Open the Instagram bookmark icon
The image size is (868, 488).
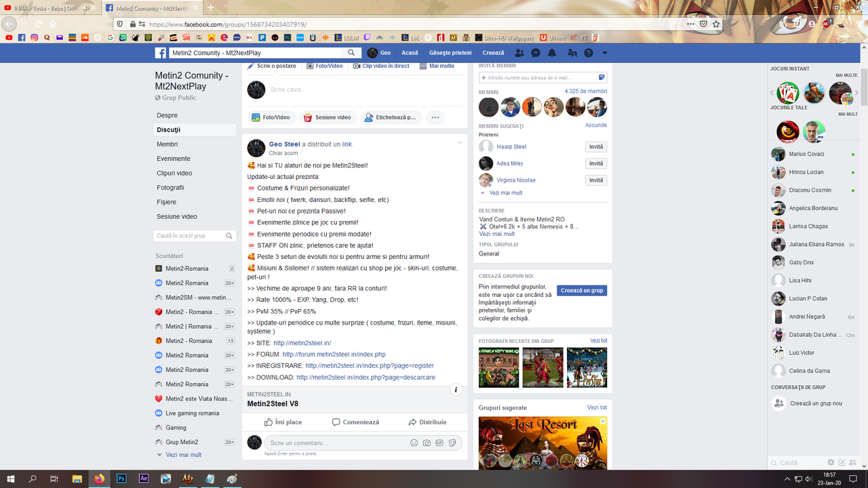[35, 37]
